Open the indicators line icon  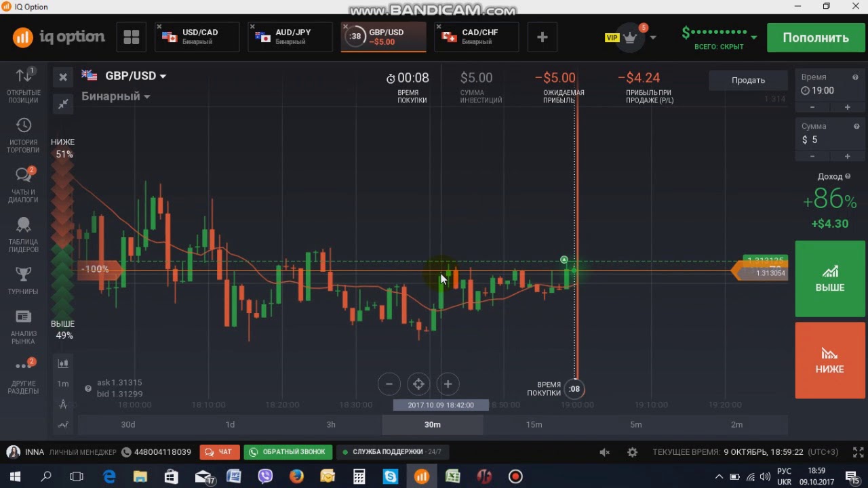63,425
